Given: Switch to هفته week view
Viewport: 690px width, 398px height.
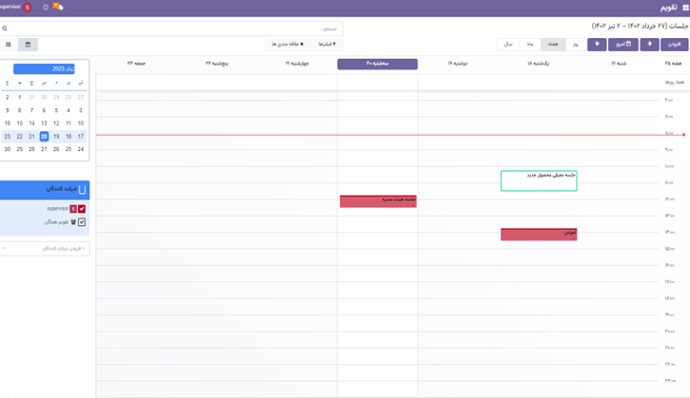Looking at the screenshot, I should (x=553, y=44).
